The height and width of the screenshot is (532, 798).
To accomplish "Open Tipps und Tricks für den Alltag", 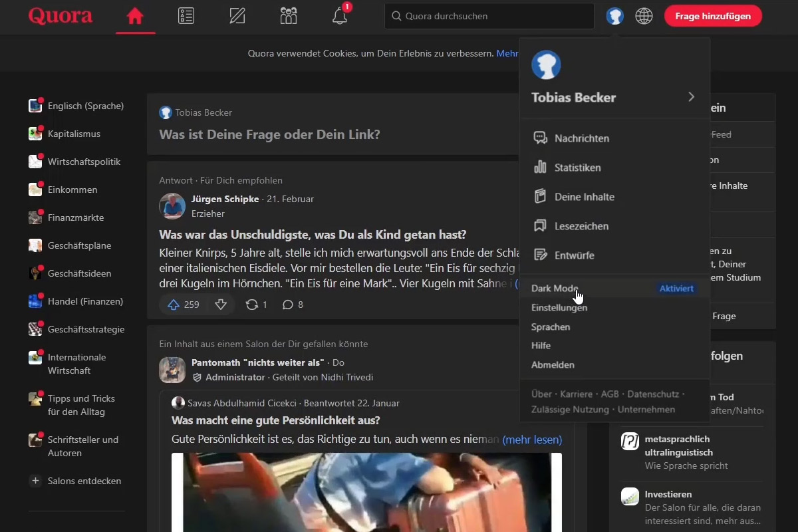I will [x=72, y=405].
